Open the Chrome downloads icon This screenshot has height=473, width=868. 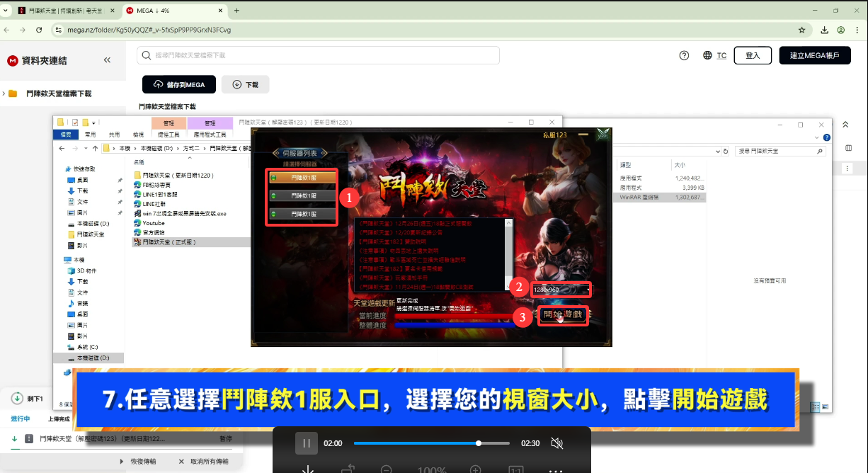825,30
